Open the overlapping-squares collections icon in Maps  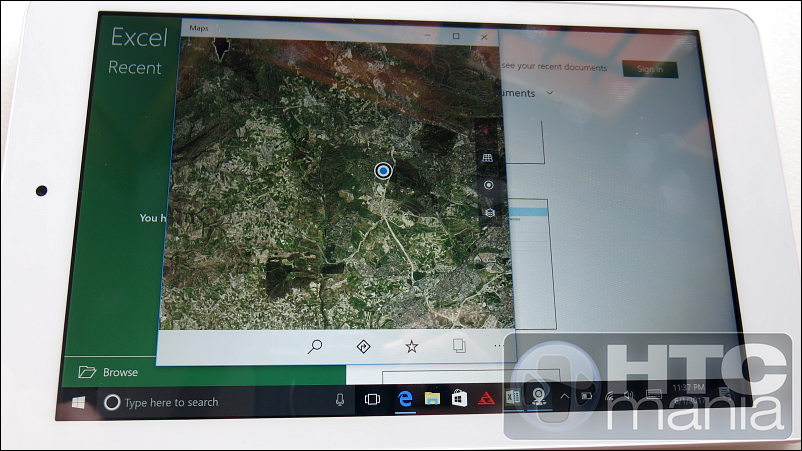tap(459, 346)
